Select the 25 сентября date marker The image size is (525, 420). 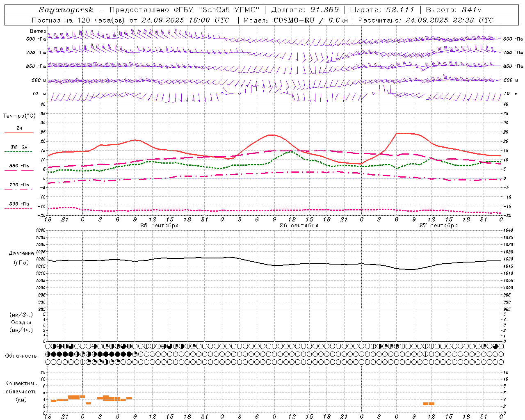click(160, 226)
